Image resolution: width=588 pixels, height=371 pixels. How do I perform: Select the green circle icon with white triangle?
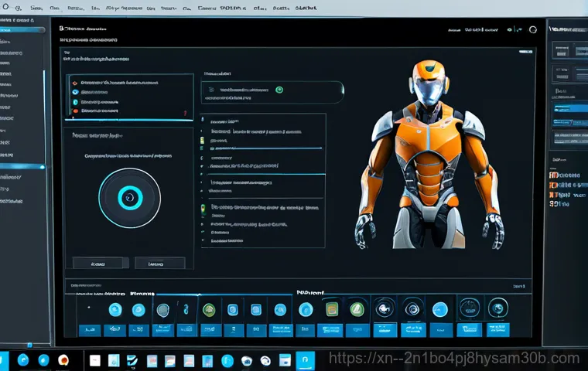coord(357,309)
